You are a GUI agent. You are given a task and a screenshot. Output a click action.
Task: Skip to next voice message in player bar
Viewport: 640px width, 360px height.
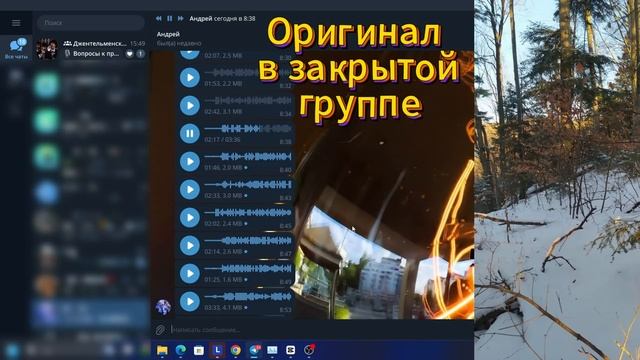click(x=180, y=19)
